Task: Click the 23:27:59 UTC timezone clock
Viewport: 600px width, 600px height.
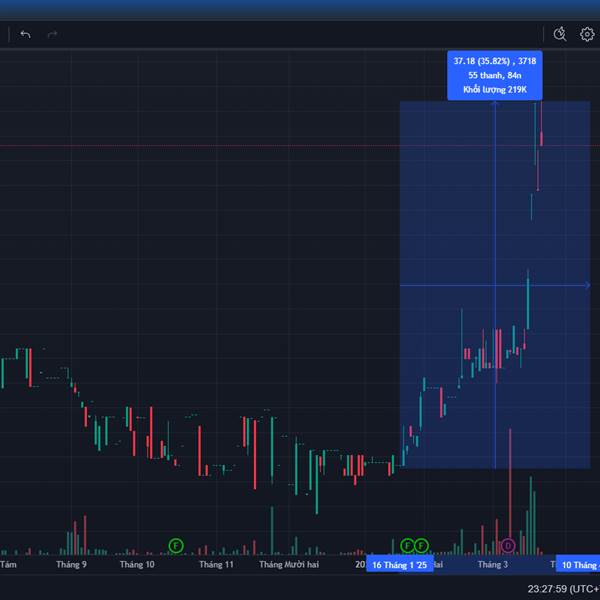Action: [x=563, y=589]
